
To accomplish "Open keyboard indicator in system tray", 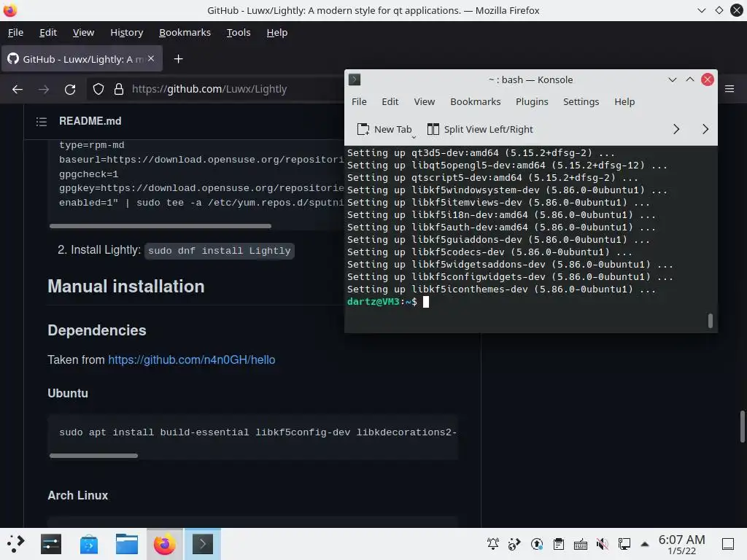I will (x=580, y=544).
